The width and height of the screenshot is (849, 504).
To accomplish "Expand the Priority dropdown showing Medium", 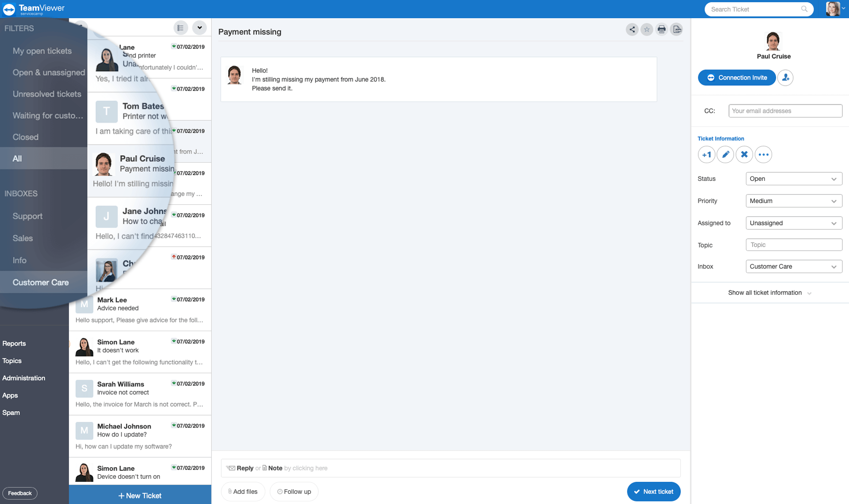I will [x=792, y=200].
